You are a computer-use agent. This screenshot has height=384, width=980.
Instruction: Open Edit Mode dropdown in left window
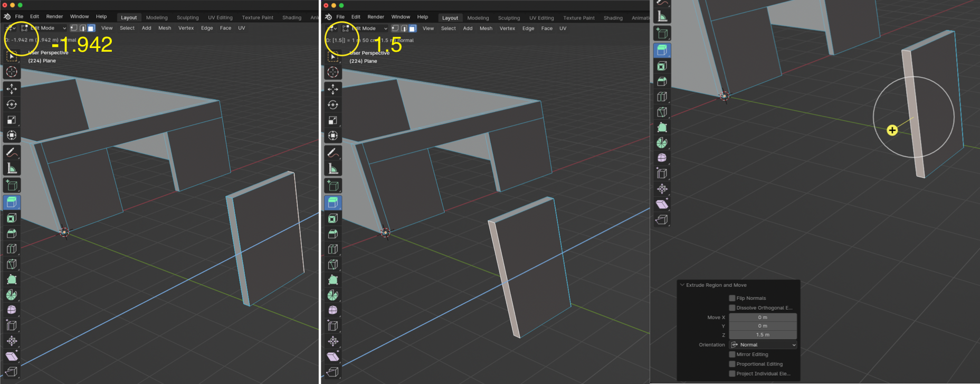point(44,28)
